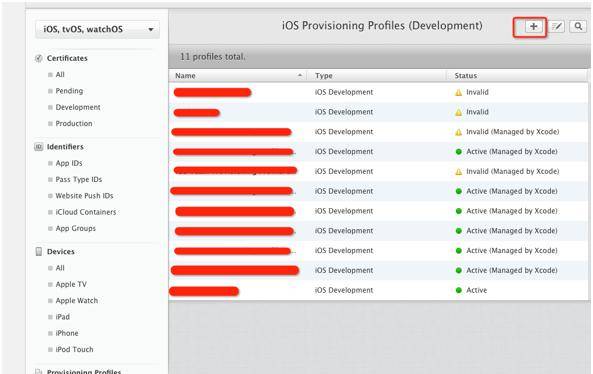Image resolution: width=593 pixels, height=374 pixels.
Task: Sort by Type column header
Action: click(x=324, y=76)
